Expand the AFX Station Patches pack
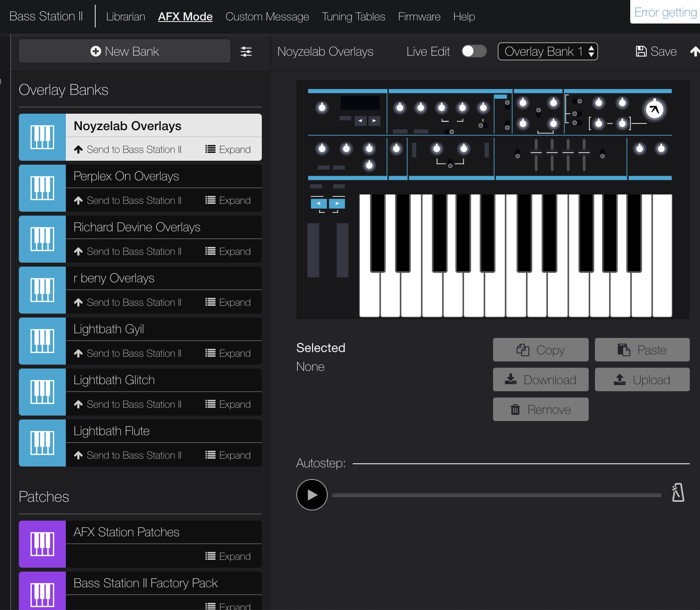 click(x=228, y=556)
